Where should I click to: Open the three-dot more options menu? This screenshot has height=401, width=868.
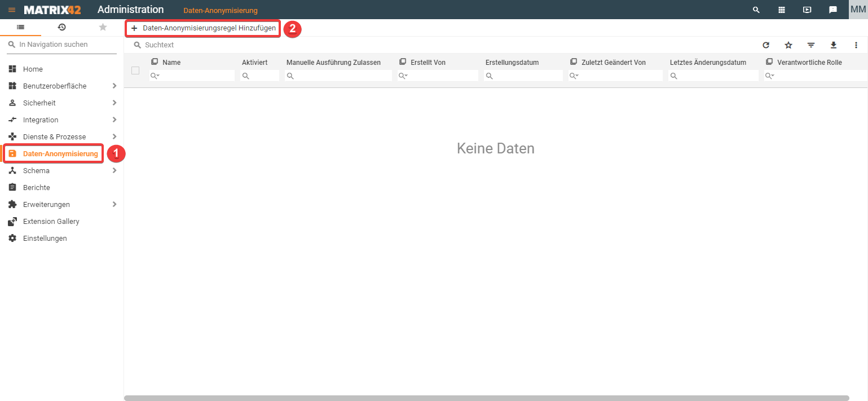pos(856,45)
